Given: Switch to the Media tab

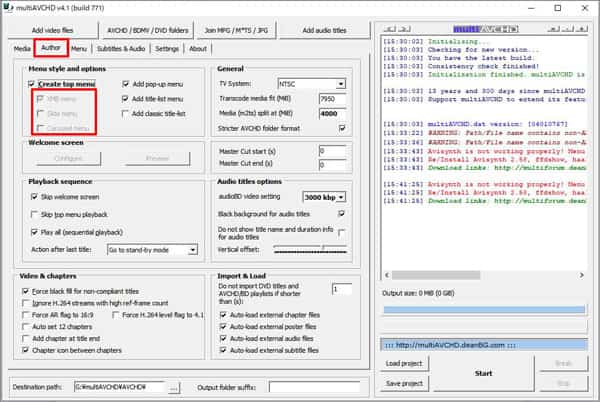Looking at the screenshot, I should (21, 48).
